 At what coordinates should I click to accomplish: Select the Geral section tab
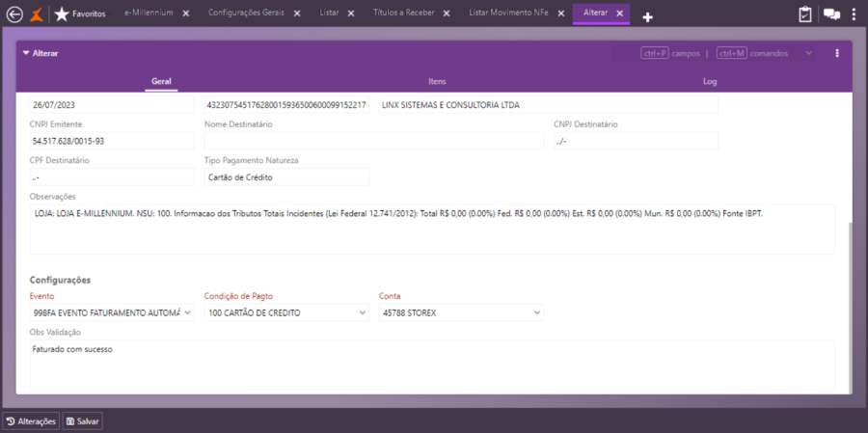(161, 81)
